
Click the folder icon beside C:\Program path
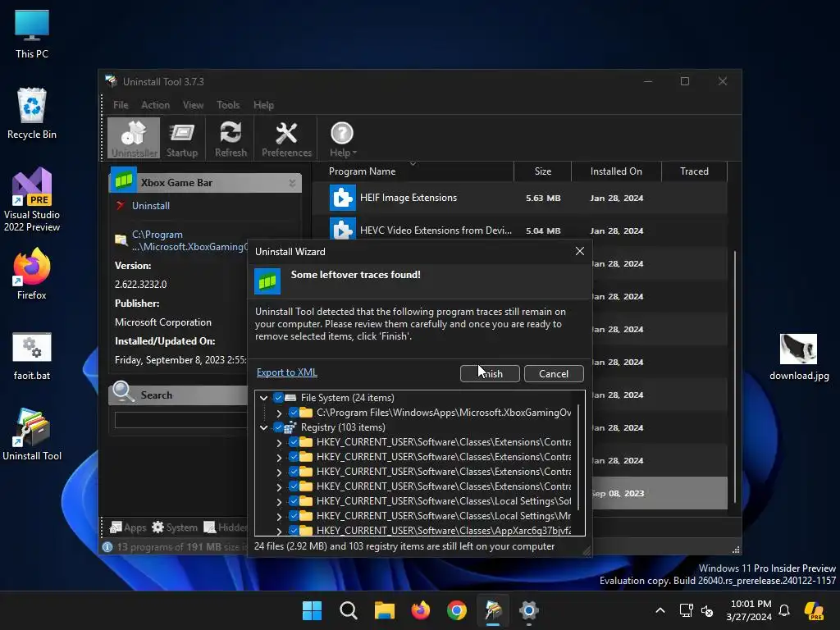tap(121, 240)
